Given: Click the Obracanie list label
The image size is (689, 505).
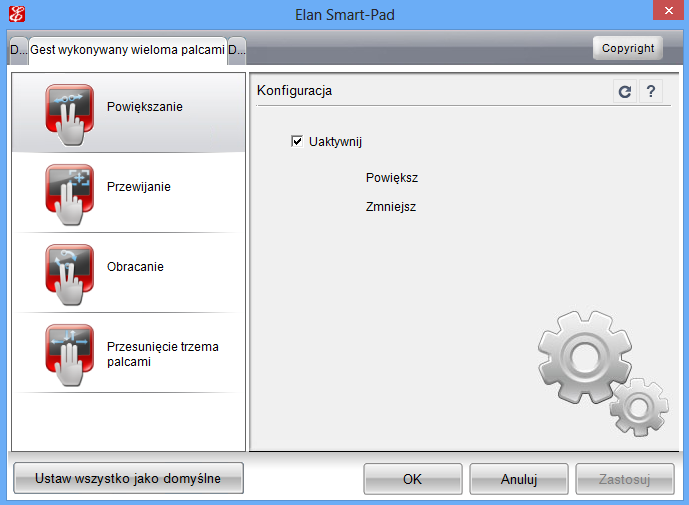Looking at the screenshot, I should [x=135, y=267].
